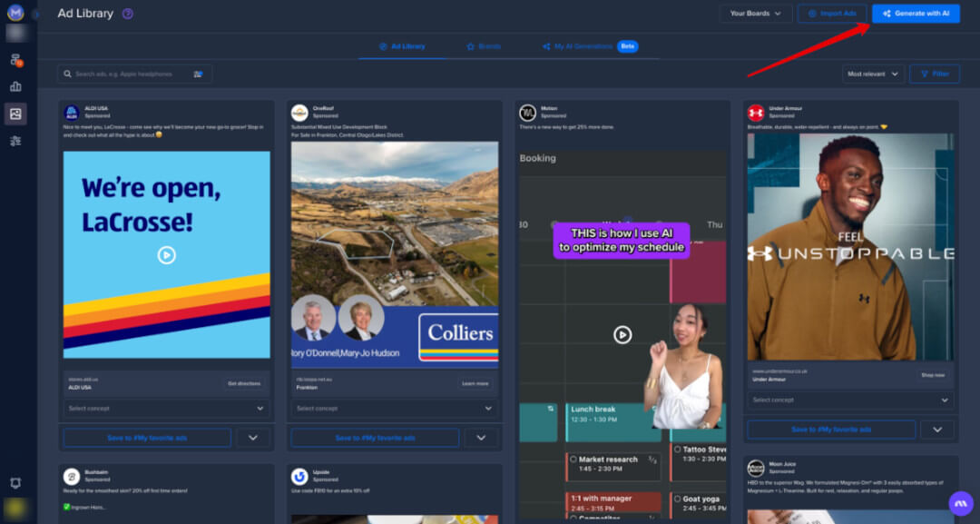
Task: Click the OneRoof brand logo
Action: [299, 113]
